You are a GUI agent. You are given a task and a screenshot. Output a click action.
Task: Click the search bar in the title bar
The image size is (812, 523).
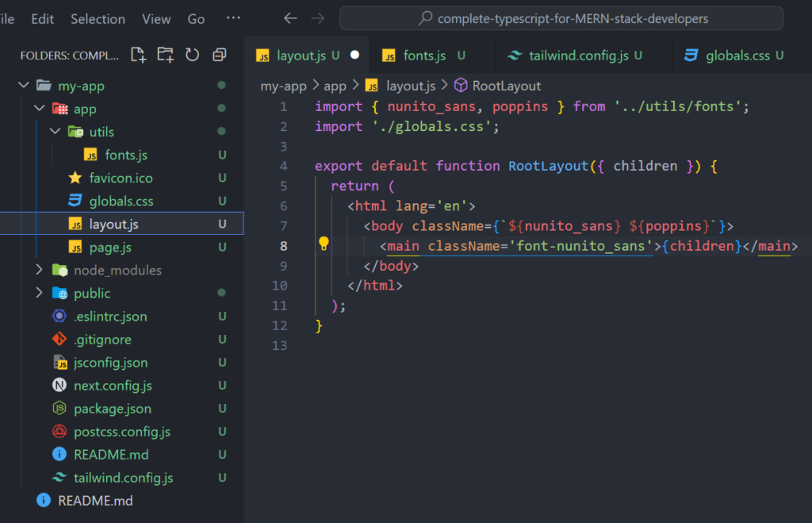tap(561, 18)
